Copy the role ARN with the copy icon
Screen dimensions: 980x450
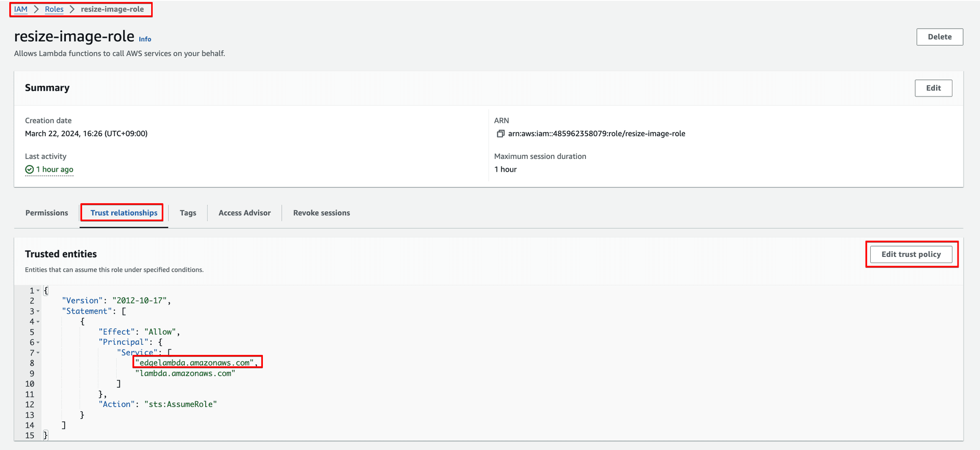500,134
